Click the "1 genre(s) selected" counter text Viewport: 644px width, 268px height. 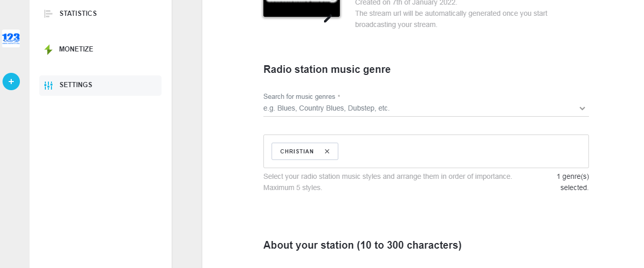pyautogui.click(x=574, y=182)
